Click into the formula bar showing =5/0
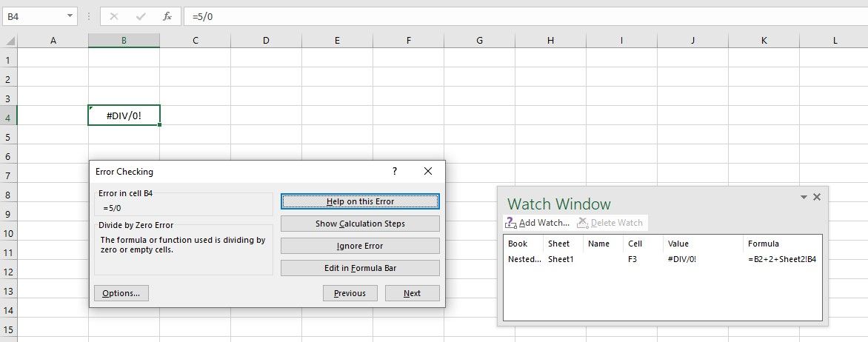 pos(526,16)
